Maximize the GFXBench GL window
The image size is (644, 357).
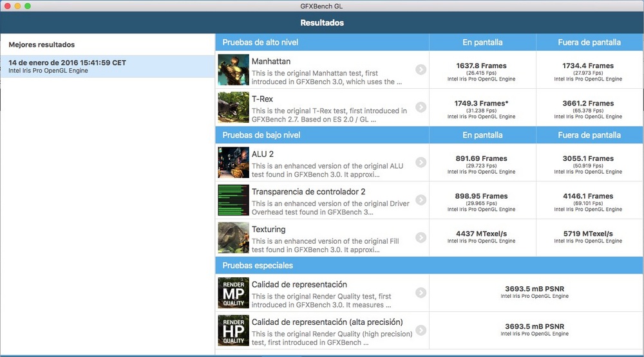tap(28, 6)
